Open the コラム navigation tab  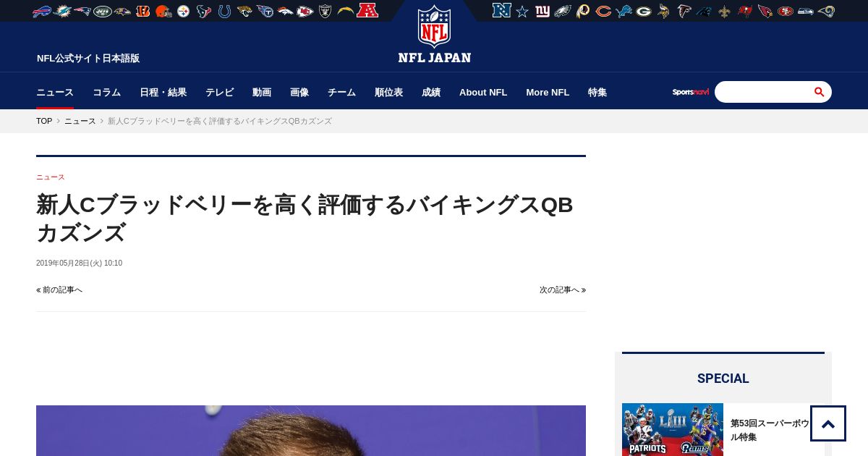[106, 92]
